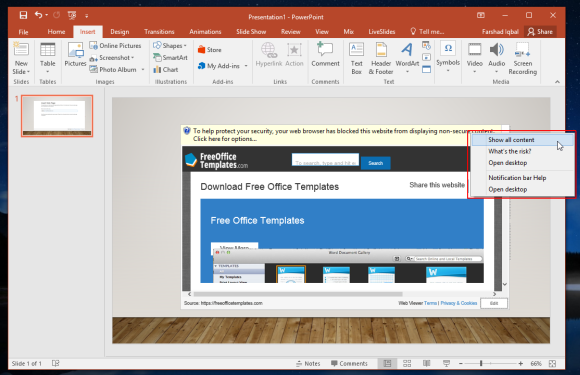Choose What's the risk? option
Viewport: 580px width, 375px height.
click(522, 151)
